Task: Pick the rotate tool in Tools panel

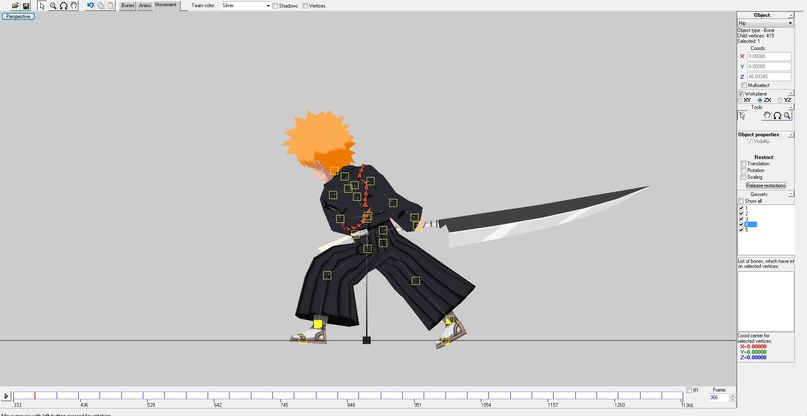Action: 777,116
